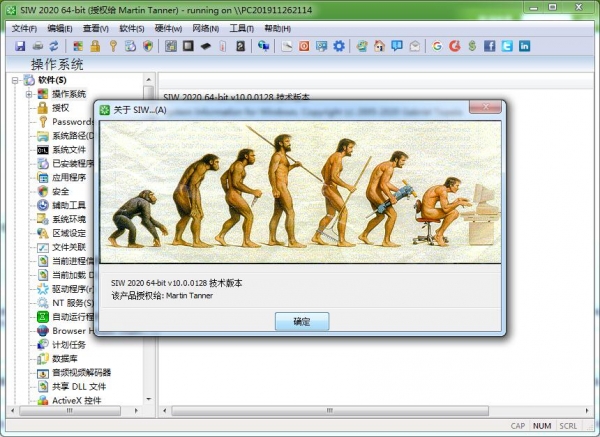Screen dimensions: 600x437
Task: Click the blue speech bubble toolbar icon
Action: (397, 46)
